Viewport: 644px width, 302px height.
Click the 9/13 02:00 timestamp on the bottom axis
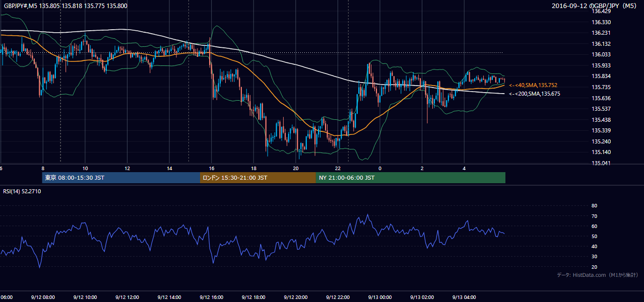[421, 297]
